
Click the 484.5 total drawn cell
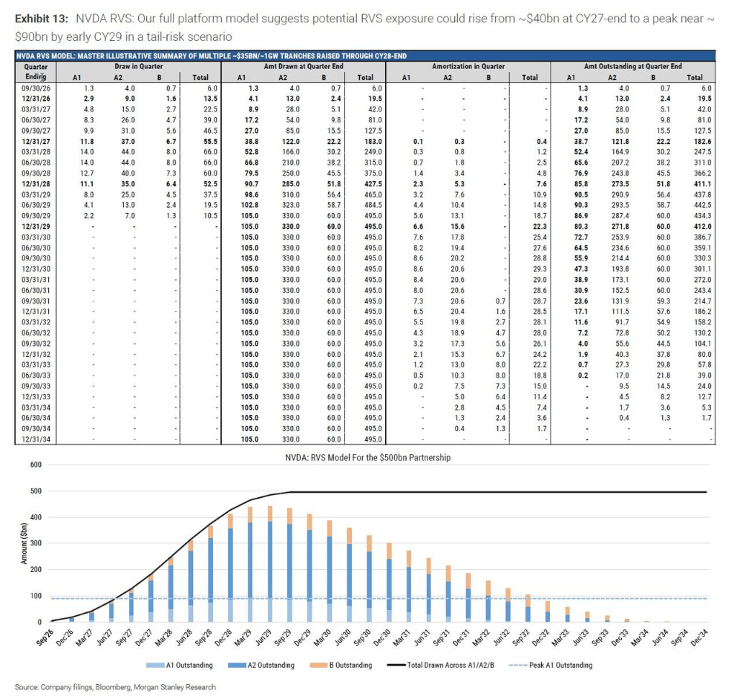click(374, 205)
